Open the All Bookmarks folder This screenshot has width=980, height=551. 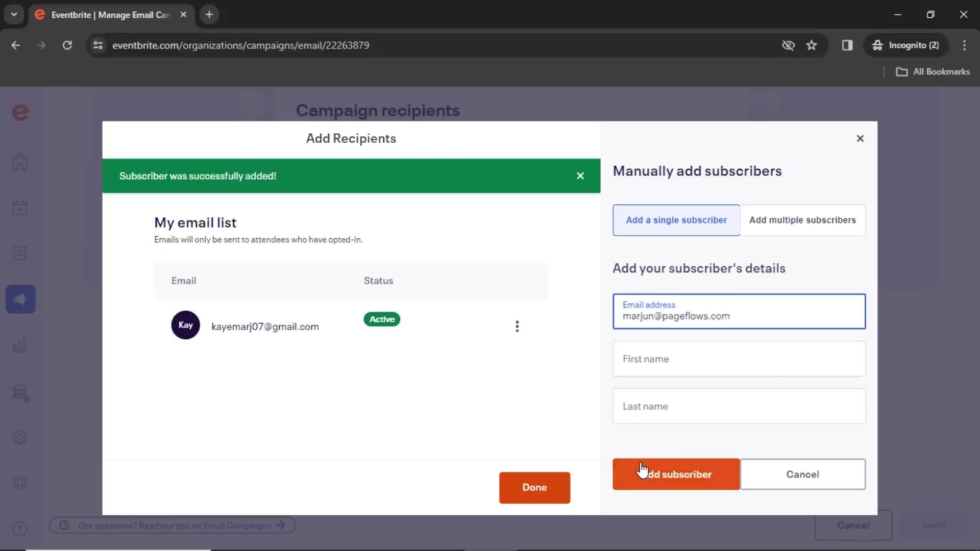coord(933,72)
